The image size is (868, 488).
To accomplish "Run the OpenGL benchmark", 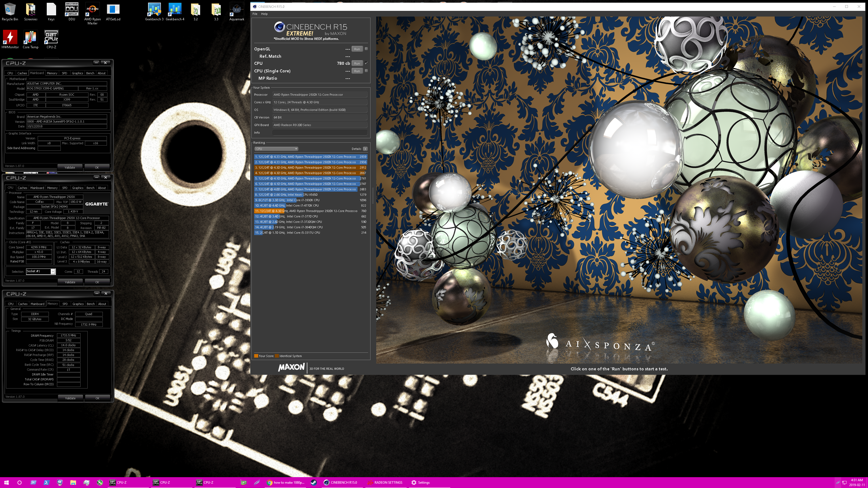I will 357,49.
